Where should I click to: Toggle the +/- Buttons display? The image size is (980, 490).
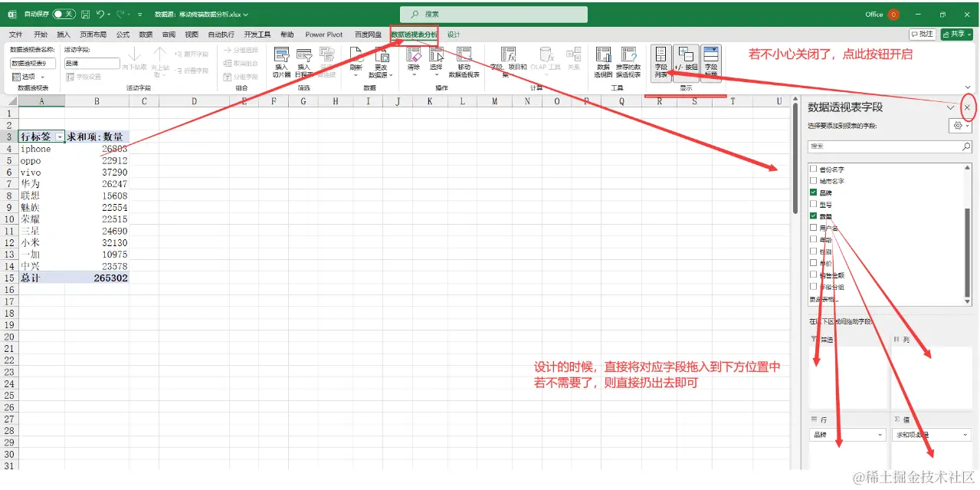tap(686, 63)
